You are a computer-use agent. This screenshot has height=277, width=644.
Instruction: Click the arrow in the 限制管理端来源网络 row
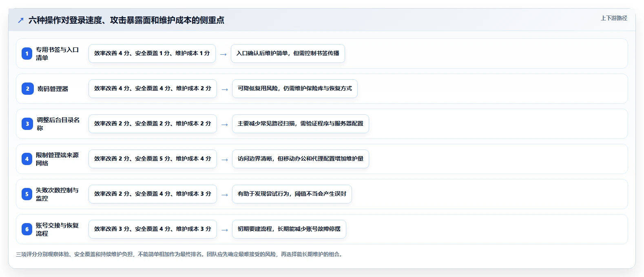224,160
